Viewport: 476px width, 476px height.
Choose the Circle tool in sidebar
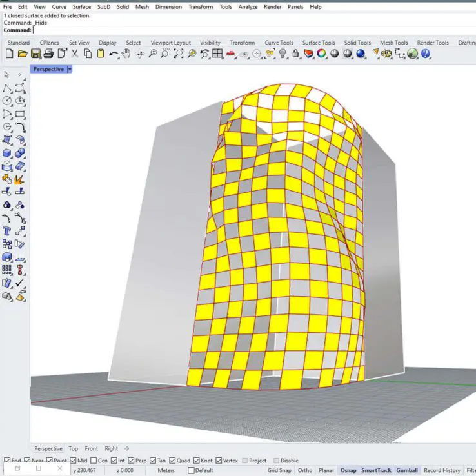[7, 101]
